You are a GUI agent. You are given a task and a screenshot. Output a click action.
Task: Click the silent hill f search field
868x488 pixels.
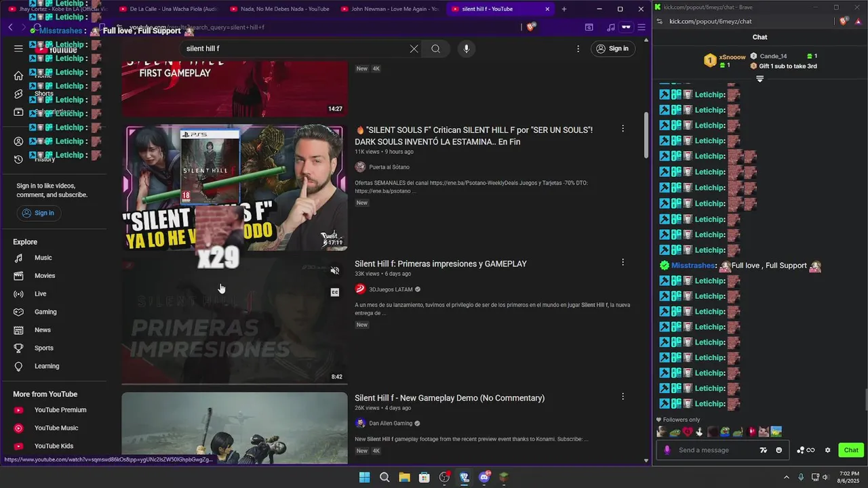295,49
